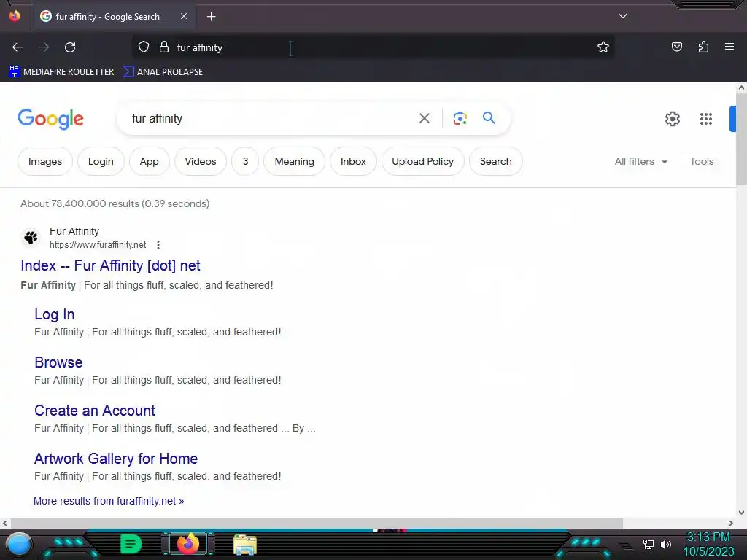
Task: Open the MEDIAFIRE ROULETTER bookmark
Action: point(61,72)
